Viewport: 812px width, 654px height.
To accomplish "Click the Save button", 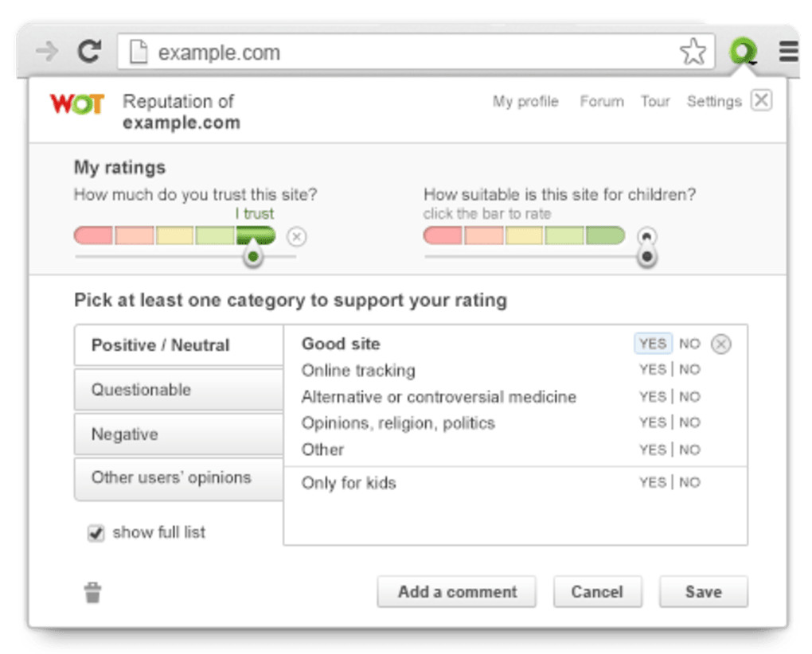I will click(703, 592).
